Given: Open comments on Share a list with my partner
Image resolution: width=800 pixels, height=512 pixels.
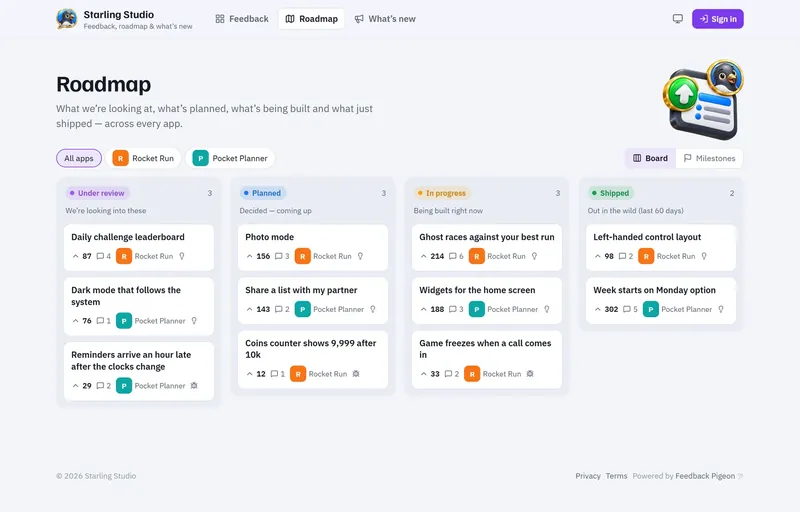Looking at the screenshot, I should [x=282, y=309].
